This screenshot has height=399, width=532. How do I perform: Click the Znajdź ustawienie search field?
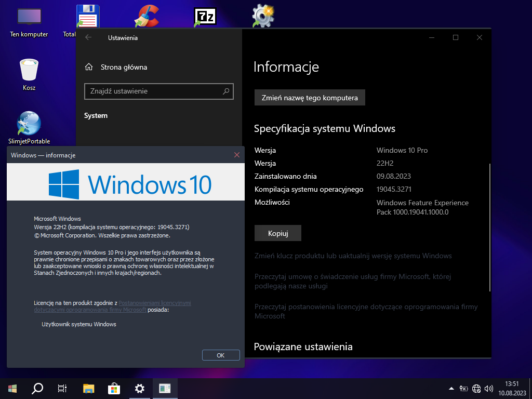point(153,91)
